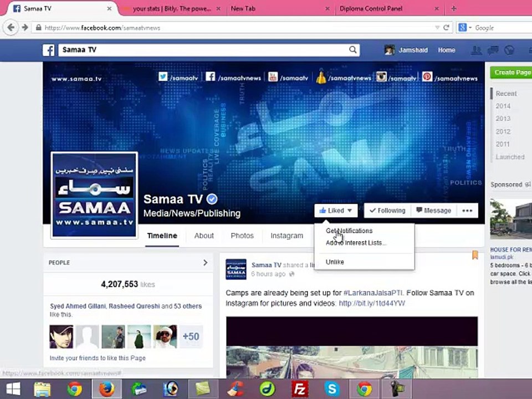Open the #LarkanaJalsaPTI hashtag link
Screen dimensions: 532x399
373,293
